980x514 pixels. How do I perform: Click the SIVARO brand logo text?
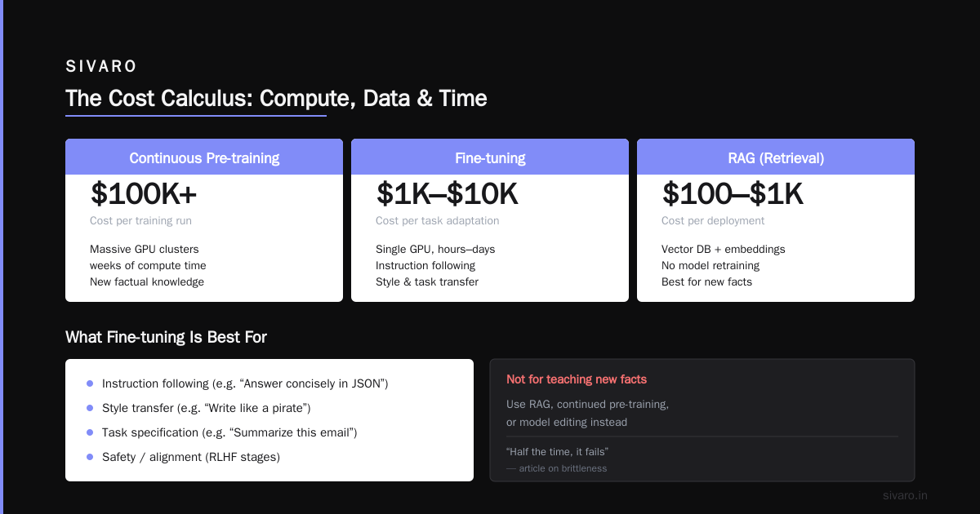pos(101,66)
